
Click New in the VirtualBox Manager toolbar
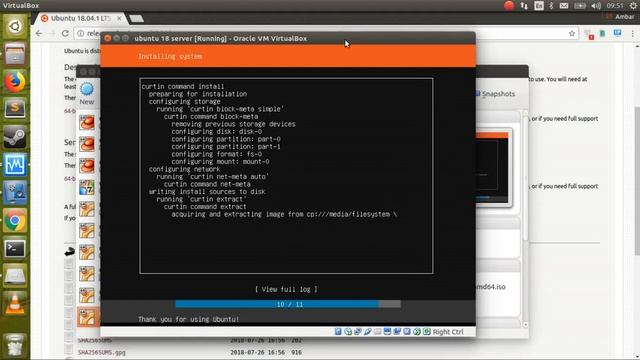(x=87, y=94)
